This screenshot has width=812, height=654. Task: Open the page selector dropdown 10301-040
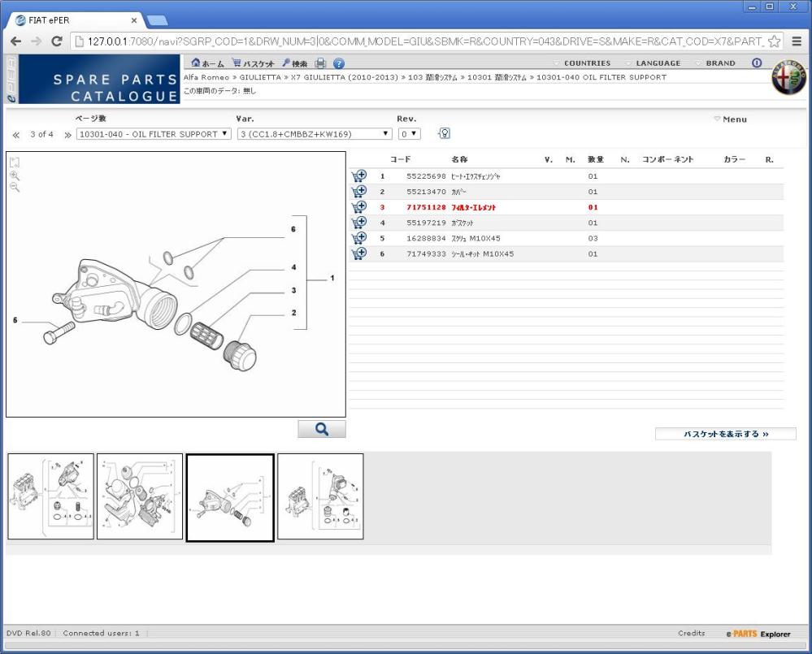(x=154, y=134)
